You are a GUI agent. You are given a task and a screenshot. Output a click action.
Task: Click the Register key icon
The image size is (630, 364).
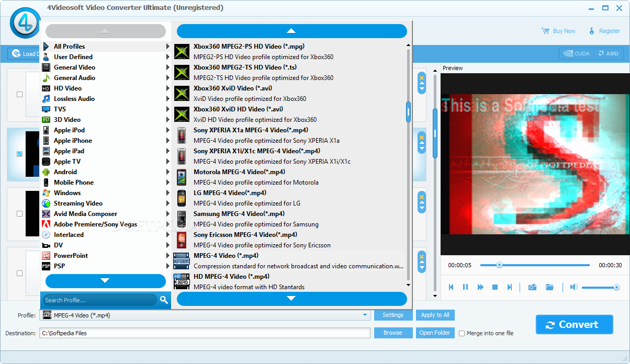pos(592,31)
